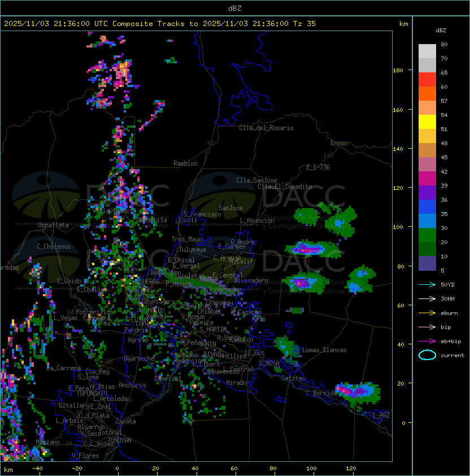The image size is (470, 476).
Task: Click the radar echo cell beside L_Dormida
Action: [358, 392]
